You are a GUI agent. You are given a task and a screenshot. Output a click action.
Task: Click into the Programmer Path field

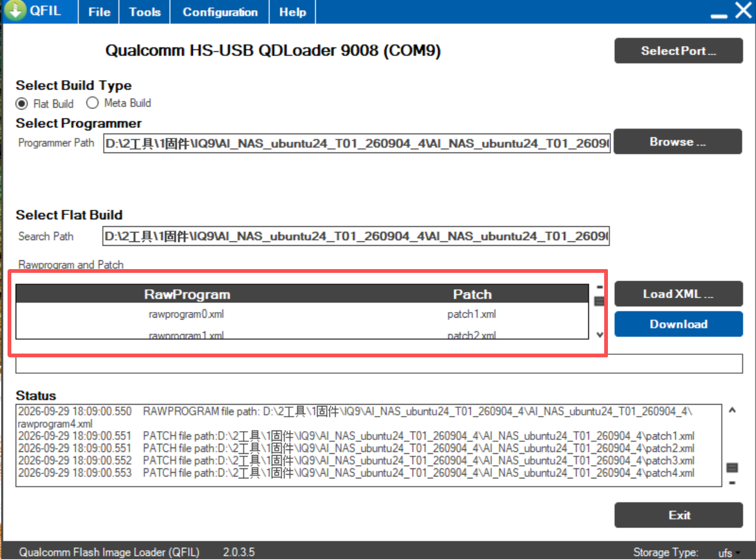(x=357, y=143)
